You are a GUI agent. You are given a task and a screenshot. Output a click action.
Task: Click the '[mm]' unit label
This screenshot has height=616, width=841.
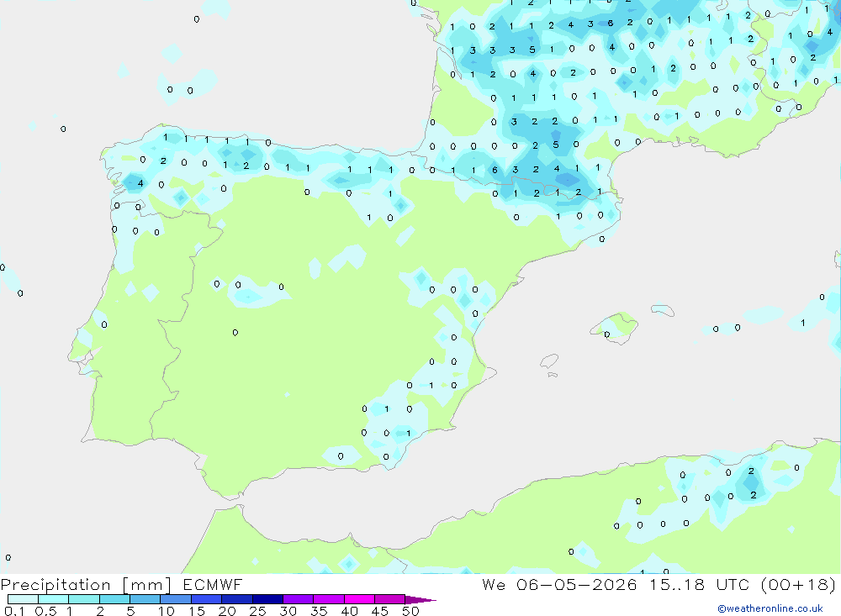147,585
